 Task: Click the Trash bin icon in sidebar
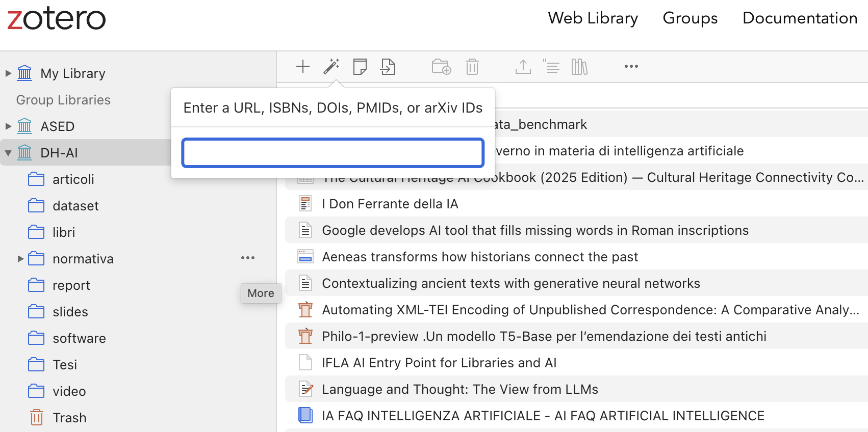36,417
